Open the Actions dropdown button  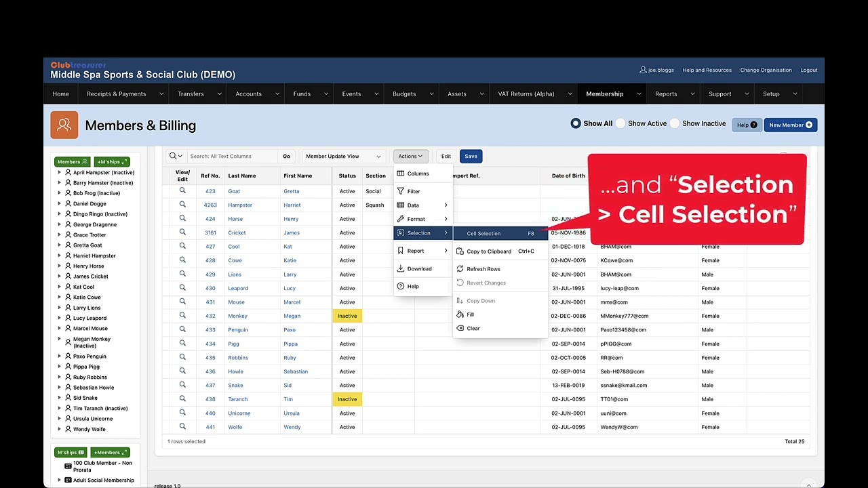pos(410,156)
